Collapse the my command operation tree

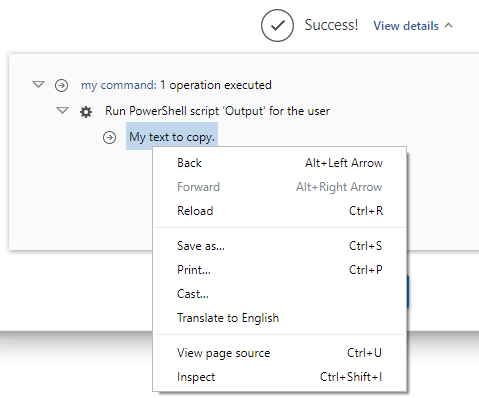(x=38, y=84)
